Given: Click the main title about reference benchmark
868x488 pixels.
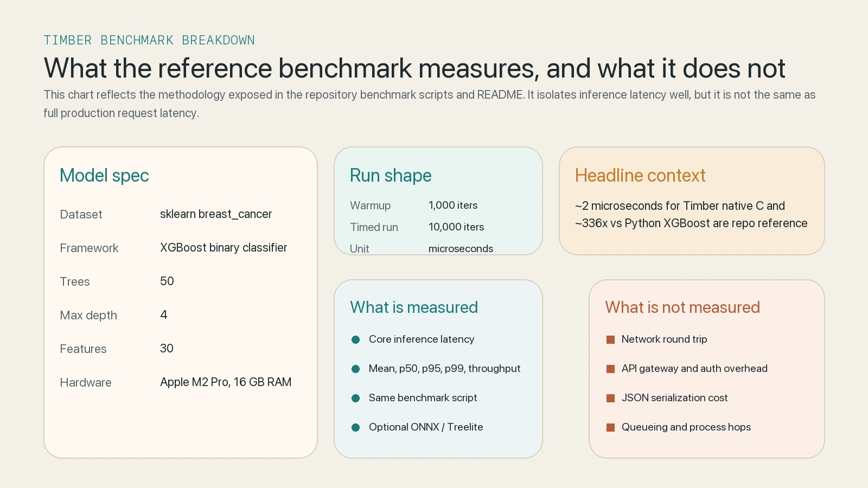Looking at the screenshot, I should (414, 68).
